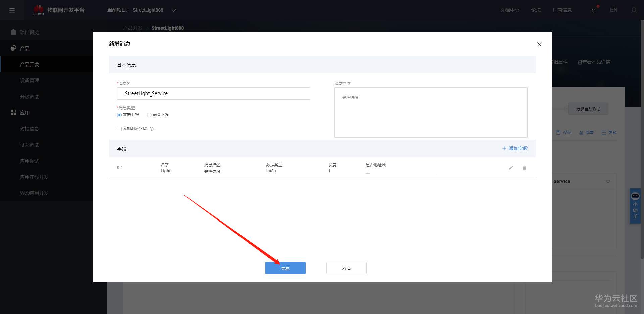The image size is (644, 314).
Task: Click the Light field name text
Action: coord(166,171)
